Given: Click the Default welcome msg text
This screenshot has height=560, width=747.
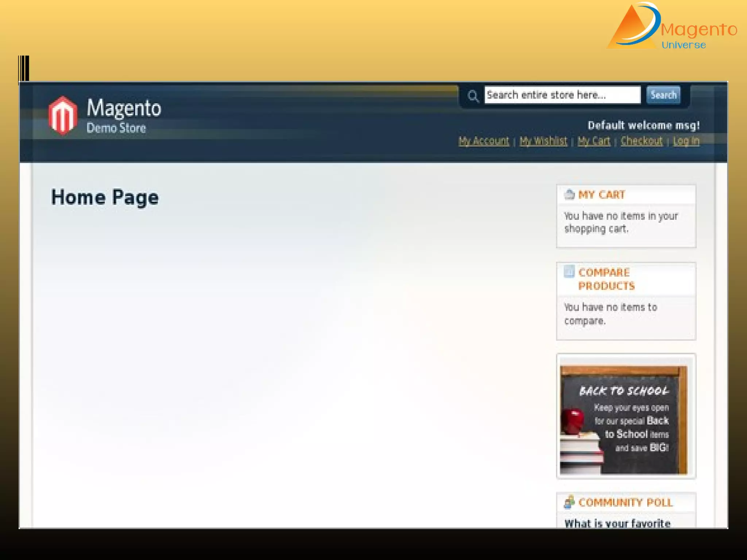Looking at the screenshot, I should (643, 125).
